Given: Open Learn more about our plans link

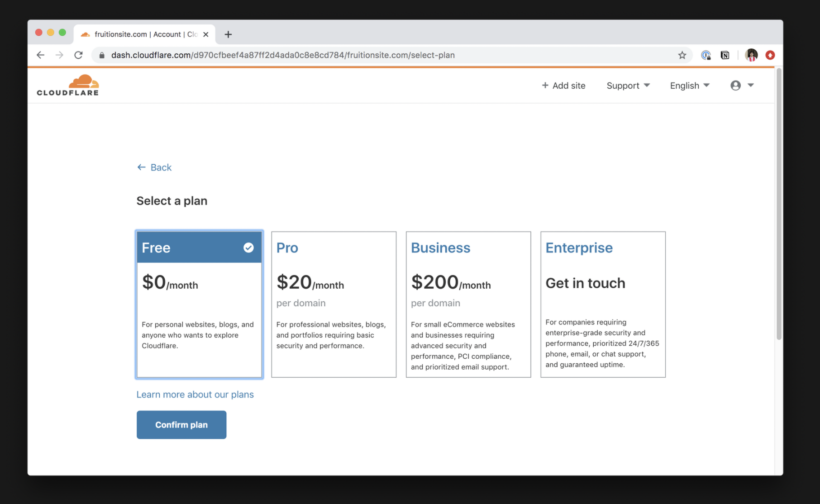Looking at the screenshot, I should [x=195, y=395].
